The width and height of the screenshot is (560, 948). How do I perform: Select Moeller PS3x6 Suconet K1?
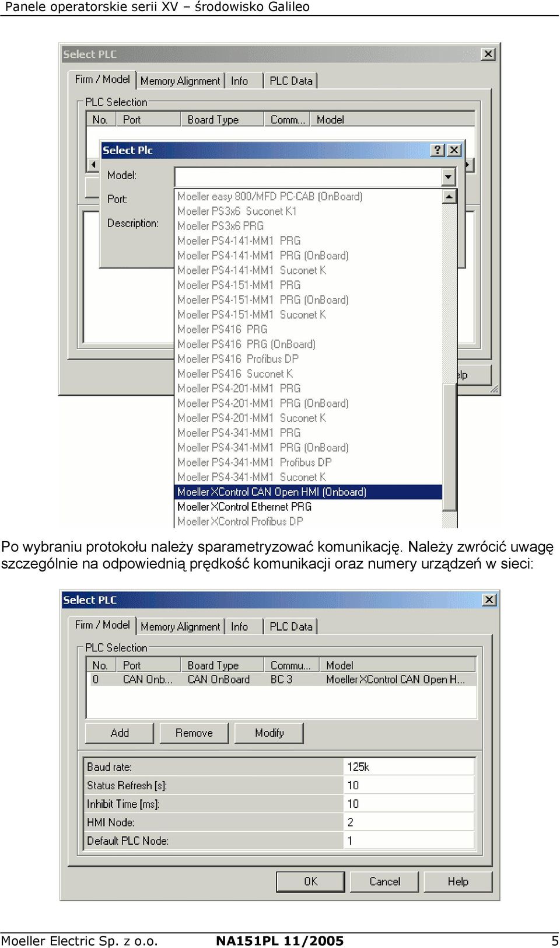click(309, 211)
